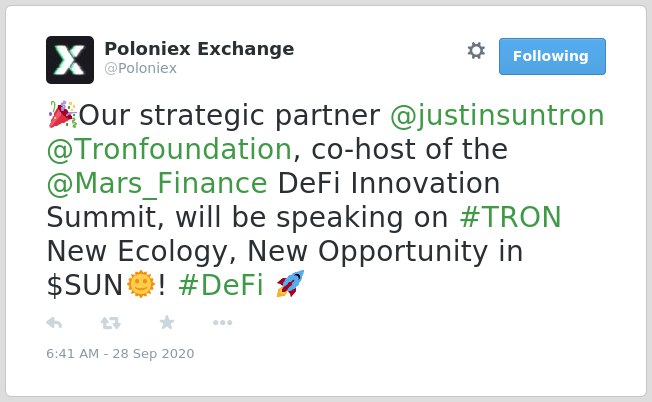
Task: Open the @justinsuntron mention
Action: point(497,116)
